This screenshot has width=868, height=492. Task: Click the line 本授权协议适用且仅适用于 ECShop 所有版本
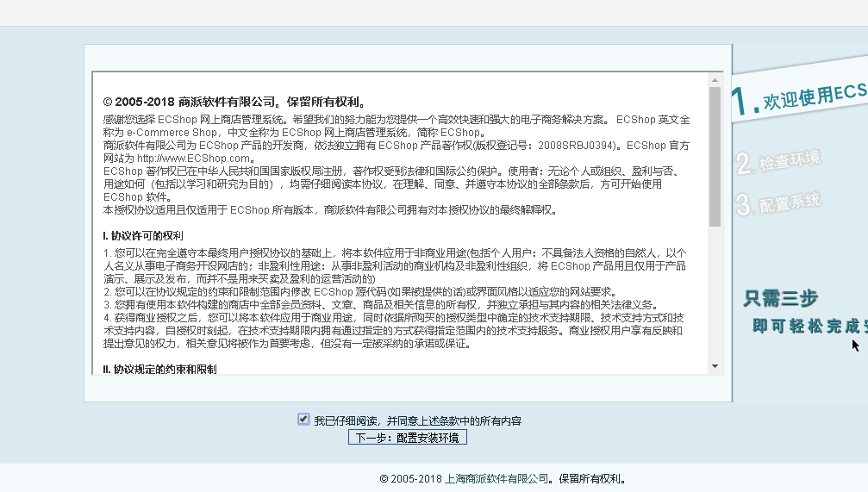(x=330, y=210)
